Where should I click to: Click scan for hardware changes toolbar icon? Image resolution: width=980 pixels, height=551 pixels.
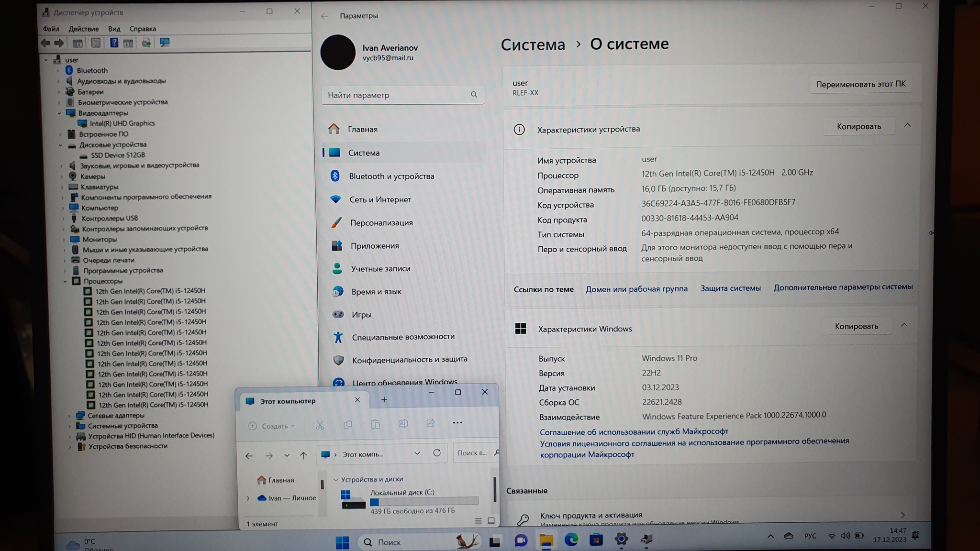(165, 43)
